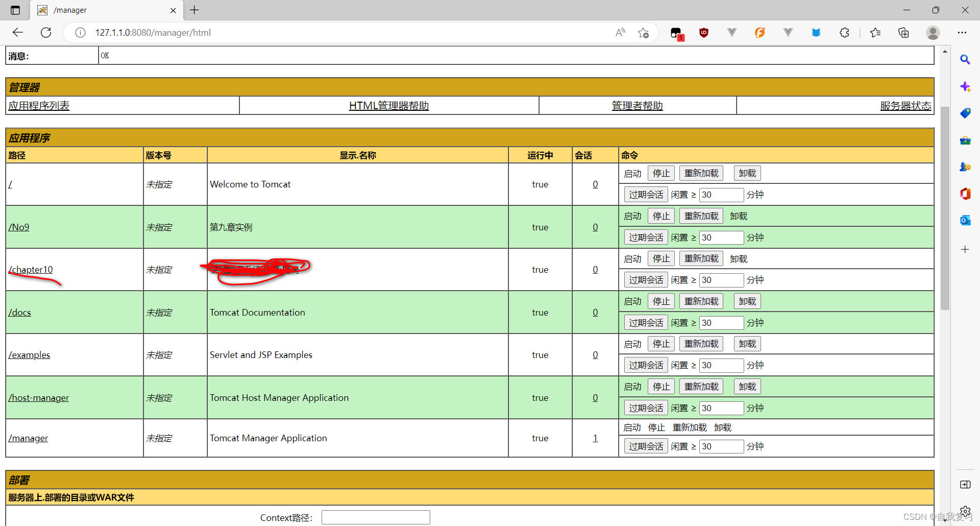The height and width of the screenshot is (526, 980).
Task: Toggle sidebar hide button
Action: point(965,484)
